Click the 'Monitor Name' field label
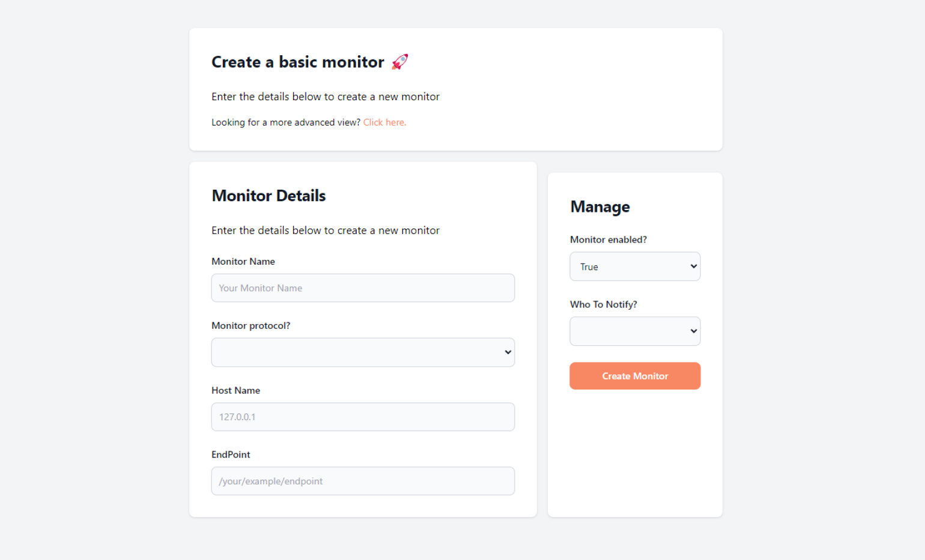This screenshot has height=560, width=925. point(243,262)
